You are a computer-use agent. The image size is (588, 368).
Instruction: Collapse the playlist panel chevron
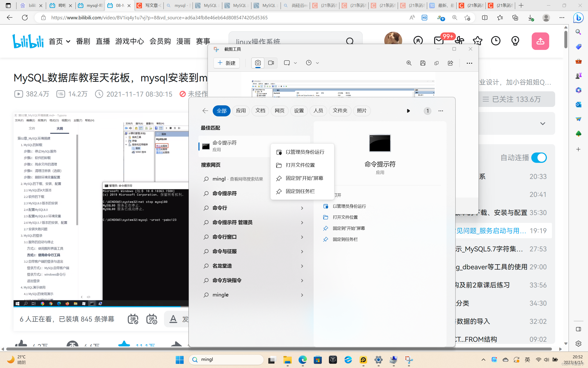point(543,124)
